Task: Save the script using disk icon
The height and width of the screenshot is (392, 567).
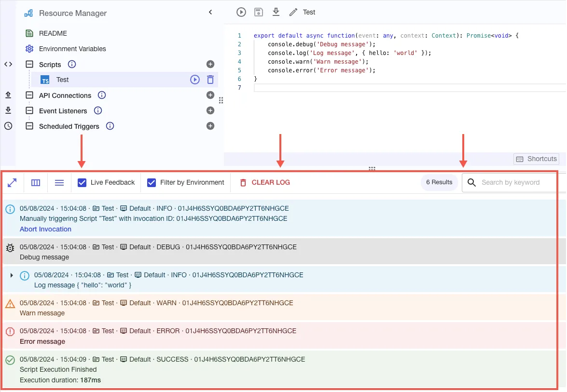Action: tap(259, 12)
